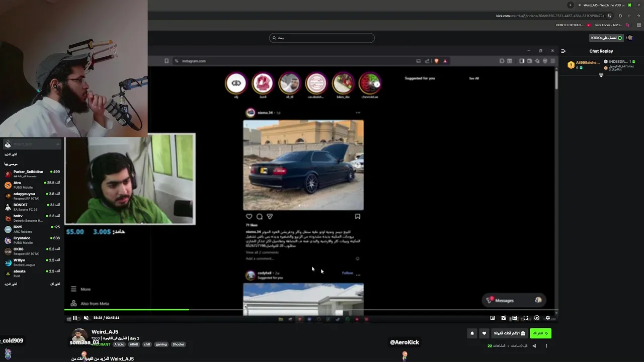Open three-dot more options menu
This screenshot has width=644, height=362.
pyautogui.click(x=546, y=346)
